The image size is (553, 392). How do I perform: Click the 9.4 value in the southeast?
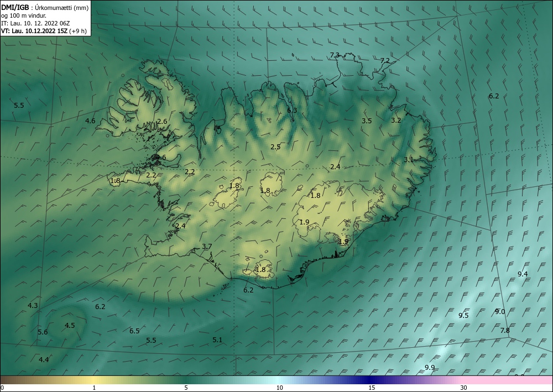pyautogui.click(x=523, y=274)
